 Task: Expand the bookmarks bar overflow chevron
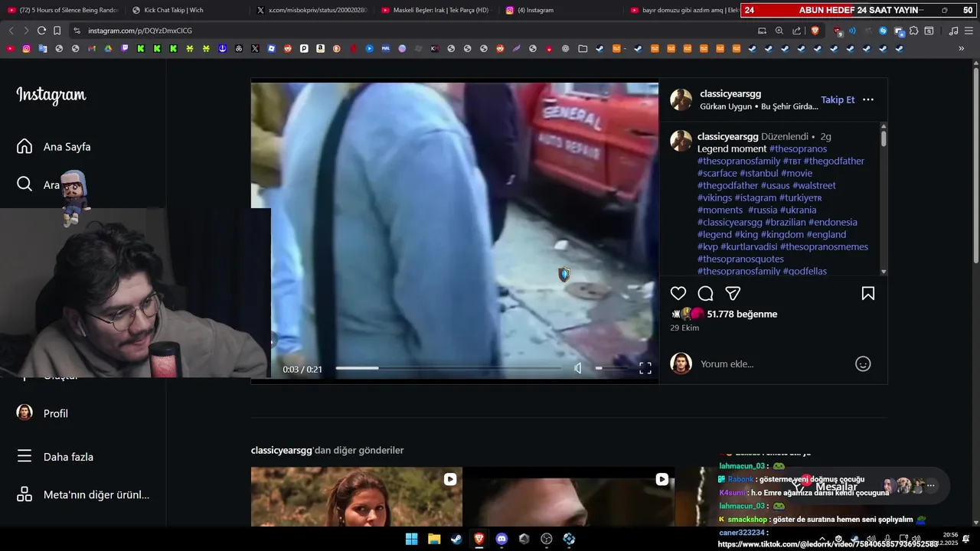[962, 48]
